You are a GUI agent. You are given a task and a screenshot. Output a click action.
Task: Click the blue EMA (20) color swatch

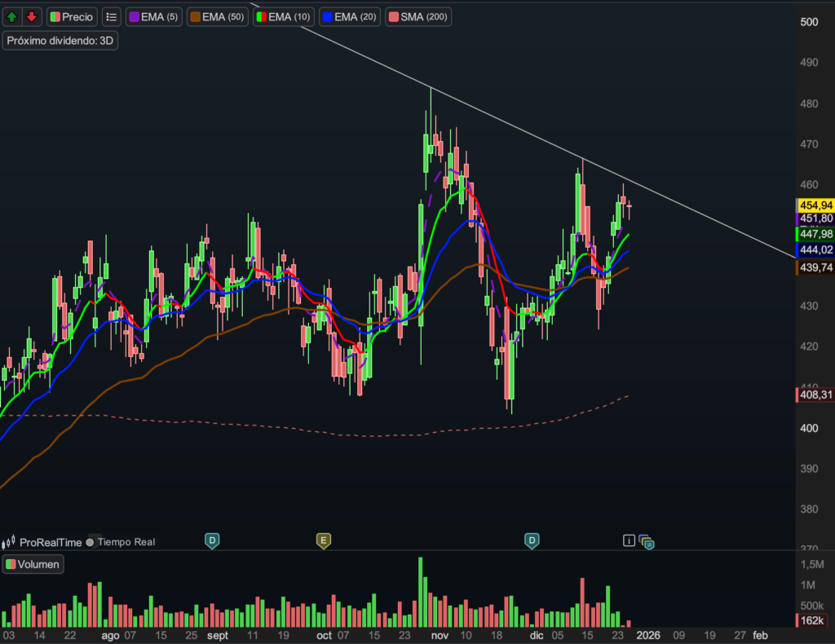coord(327,16)
